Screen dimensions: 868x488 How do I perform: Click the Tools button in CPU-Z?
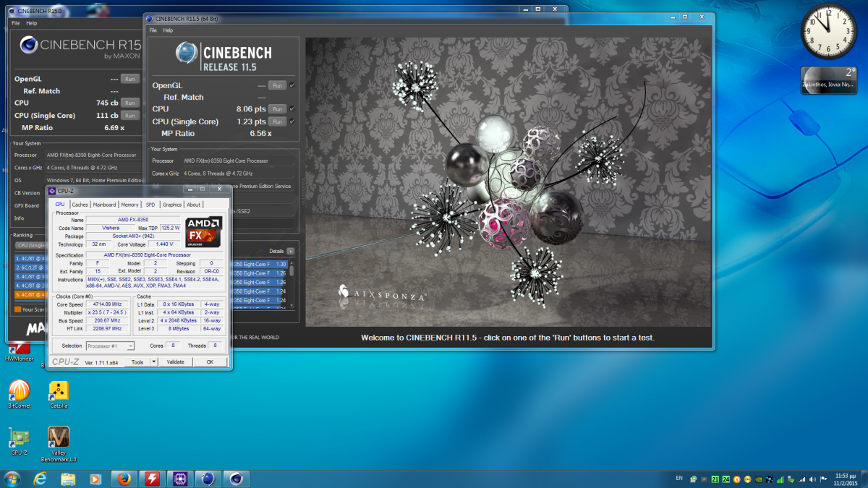tap(137, 361)
